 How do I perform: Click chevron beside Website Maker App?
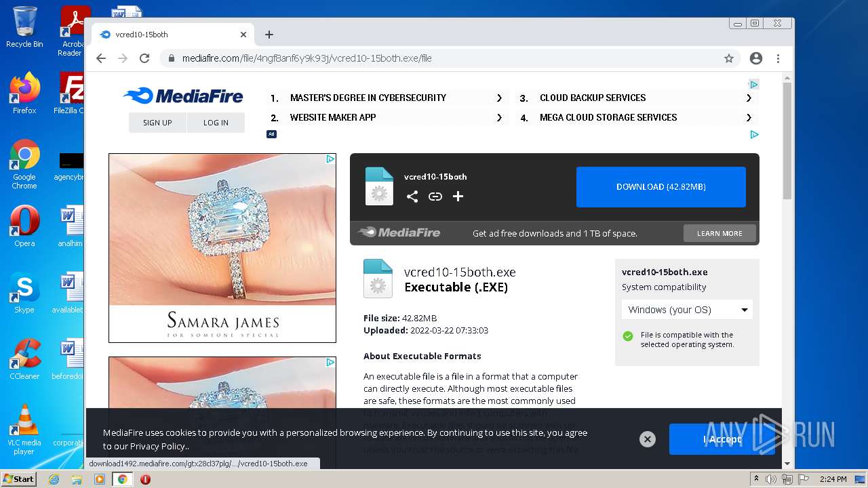tap(499, 117)
